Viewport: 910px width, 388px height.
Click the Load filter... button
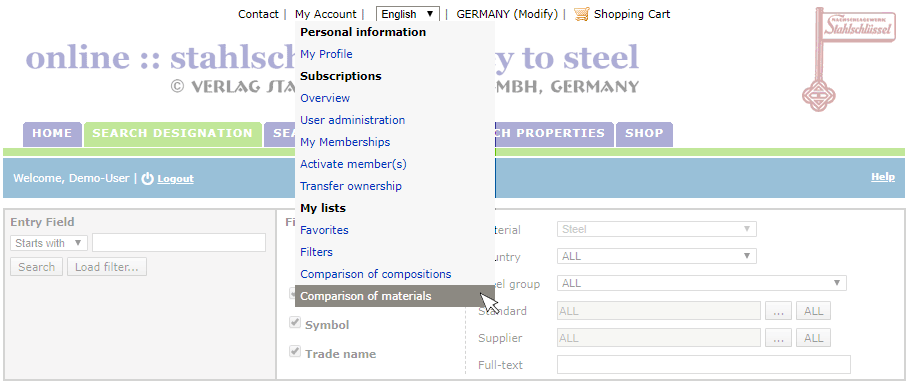[x=107, y=267]
